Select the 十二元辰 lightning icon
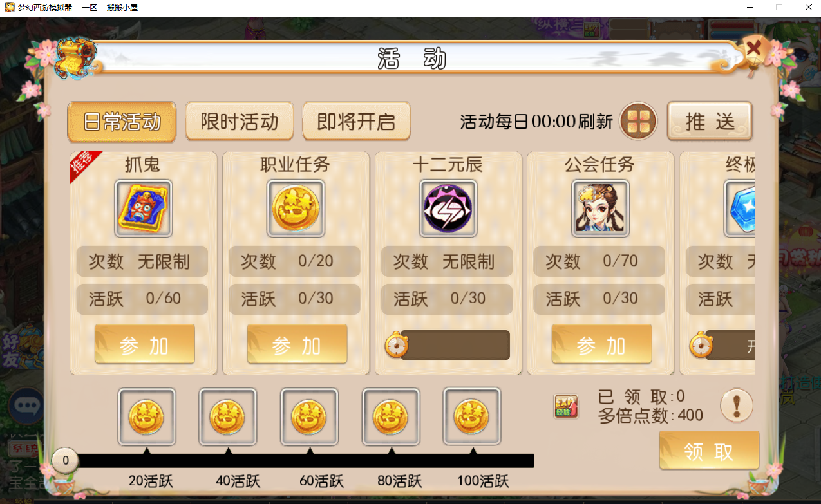 coord(448,209)
